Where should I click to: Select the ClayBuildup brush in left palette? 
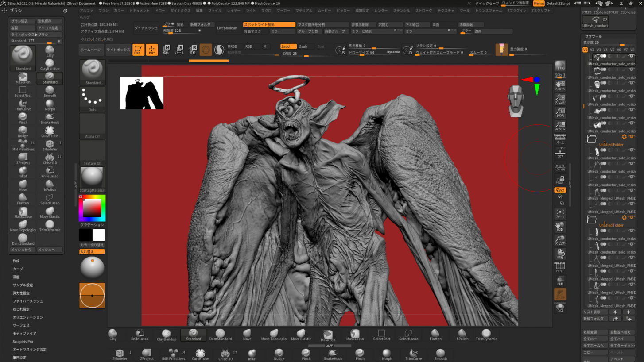tap(50, 65)
